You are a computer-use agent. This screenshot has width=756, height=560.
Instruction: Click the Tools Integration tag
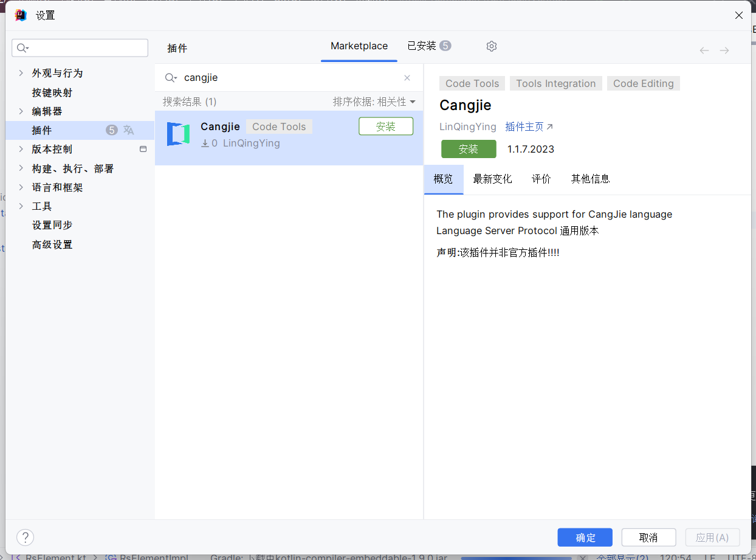click(x=556, y=83)
